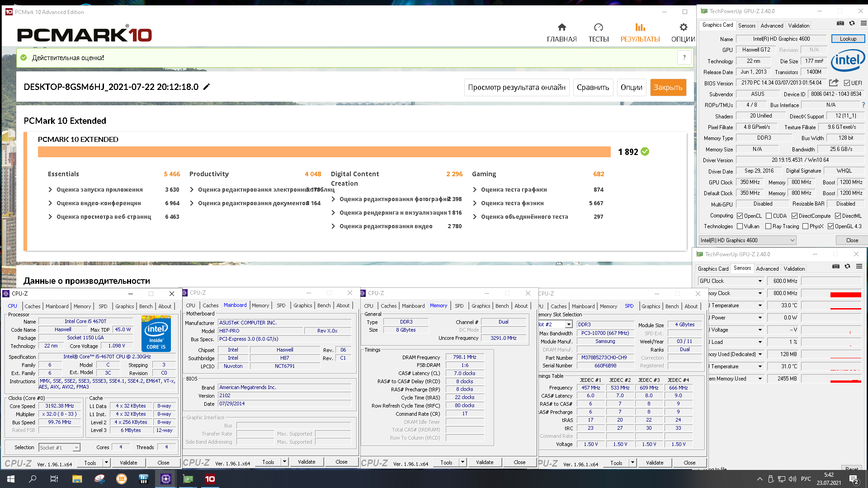Image resolution: width=868 pixels, height=488 pixels.
Task: Click the pencil icon to rename the result
Action: [x=207, y=87]
